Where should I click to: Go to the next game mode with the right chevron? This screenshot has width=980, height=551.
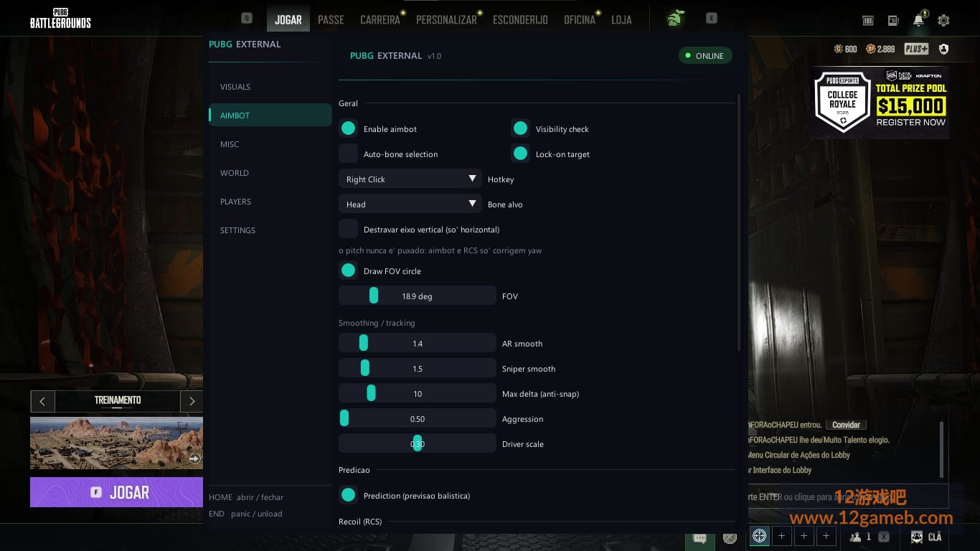tap(192, 401)
